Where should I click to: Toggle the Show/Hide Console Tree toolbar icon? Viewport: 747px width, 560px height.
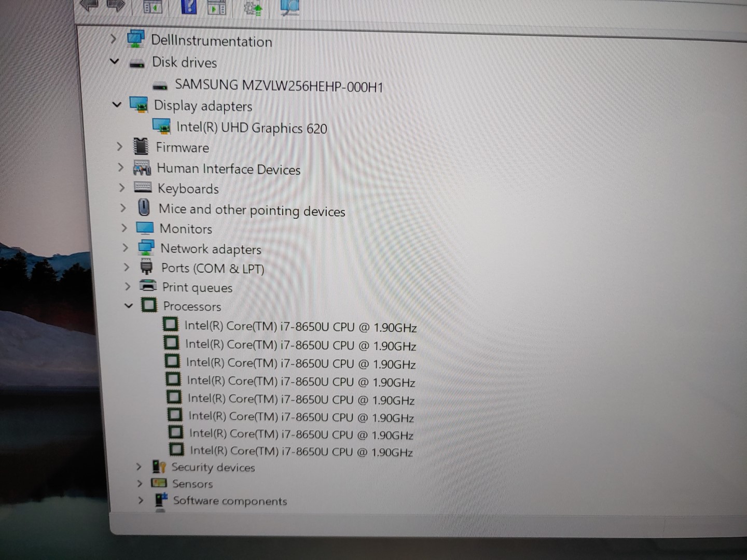pos(153,6)
